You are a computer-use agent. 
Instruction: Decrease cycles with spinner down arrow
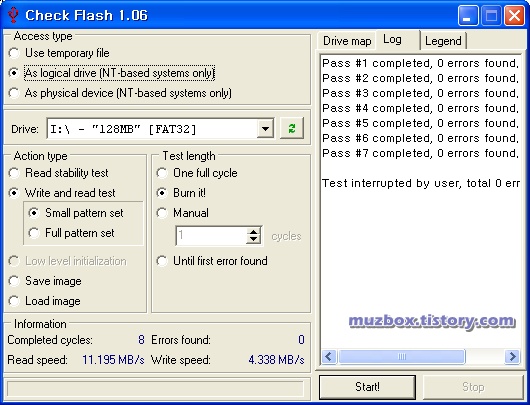254,239
